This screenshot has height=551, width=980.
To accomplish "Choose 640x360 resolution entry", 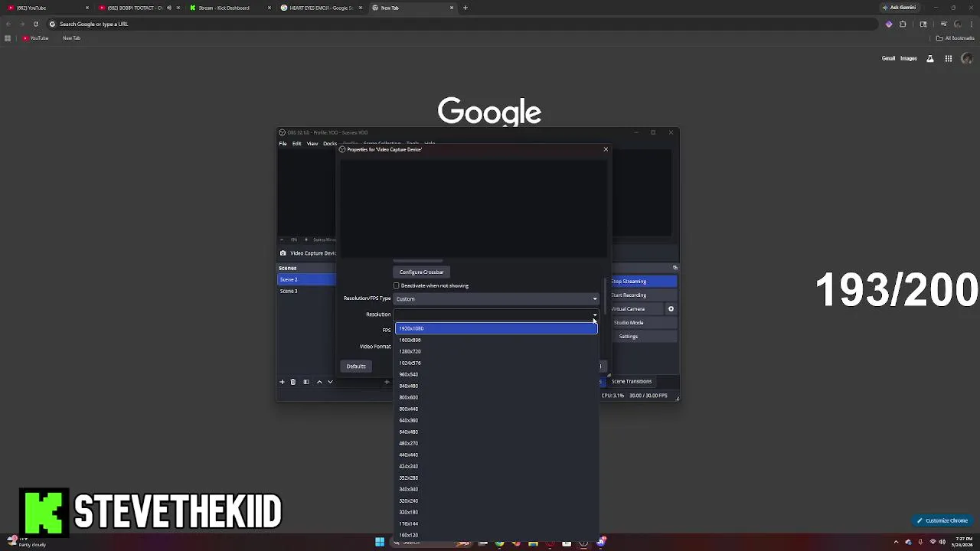I will [496, 420].
